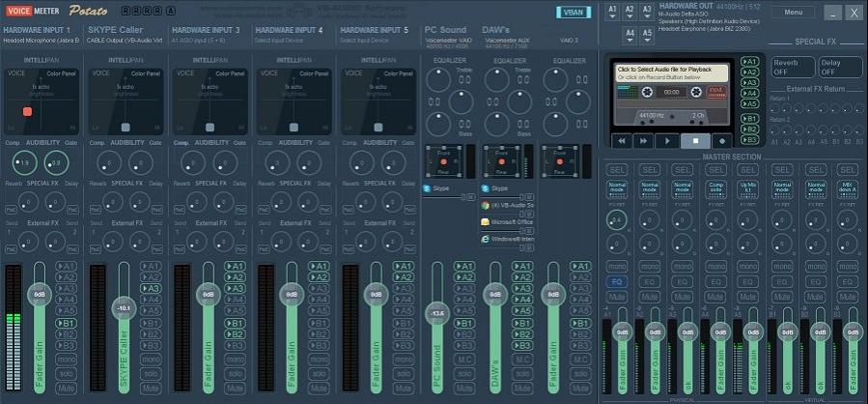The width and height of the screenshot is (868, 404).
Task: Open the Menu button at top right
Action: click(x=793, y=13)
